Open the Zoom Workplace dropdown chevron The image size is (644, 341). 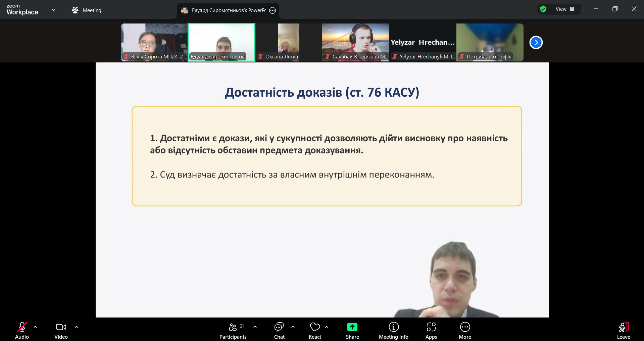tap(54, 10)
